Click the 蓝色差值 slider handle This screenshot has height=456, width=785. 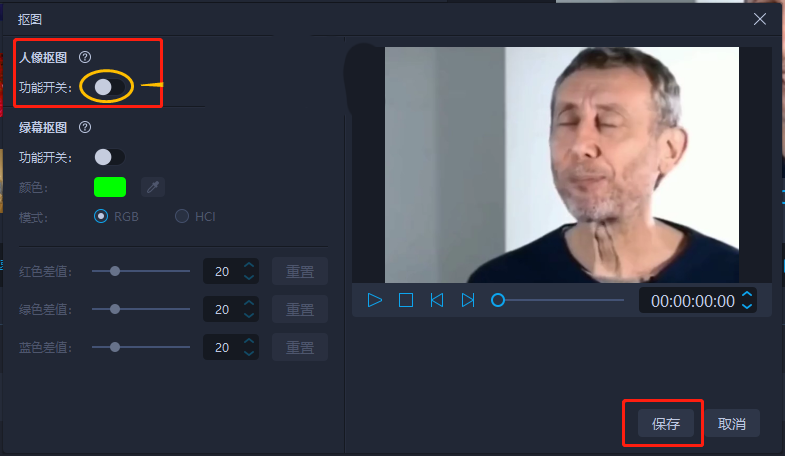(x=115, y=347)
